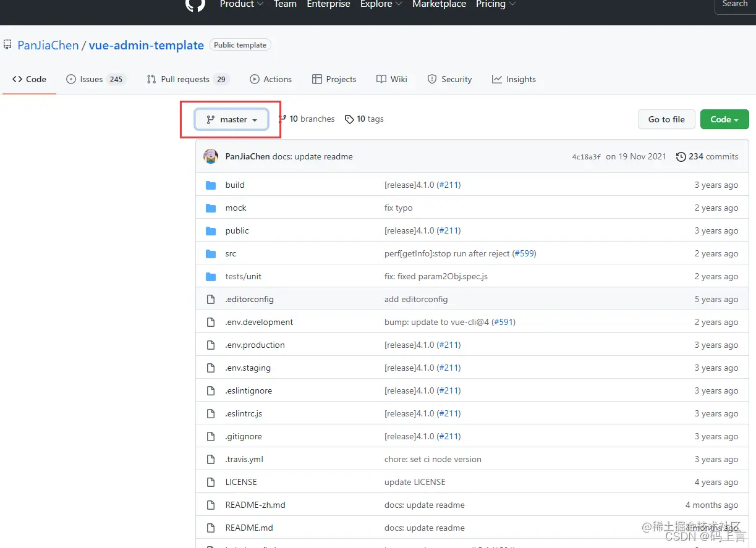View the 10 branches link
Viewport: 756px width, 548px height.
point(307,119)
